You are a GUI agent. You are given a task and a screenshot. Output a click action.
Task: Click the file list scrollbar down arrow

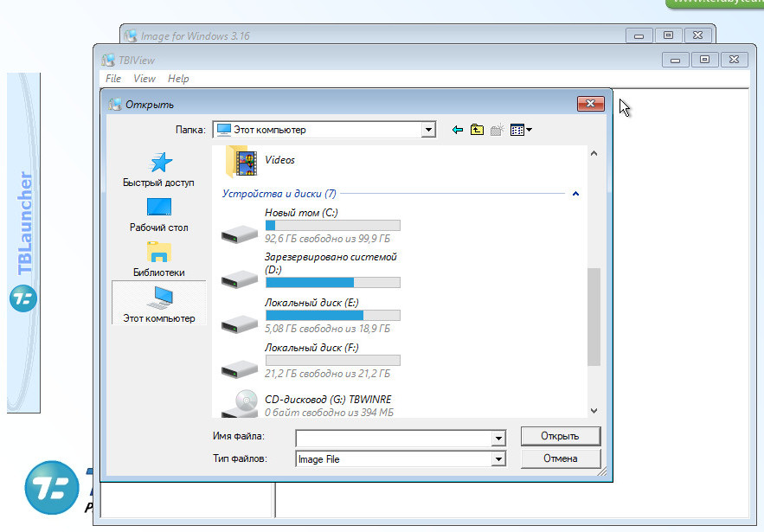tap(594, 411)
